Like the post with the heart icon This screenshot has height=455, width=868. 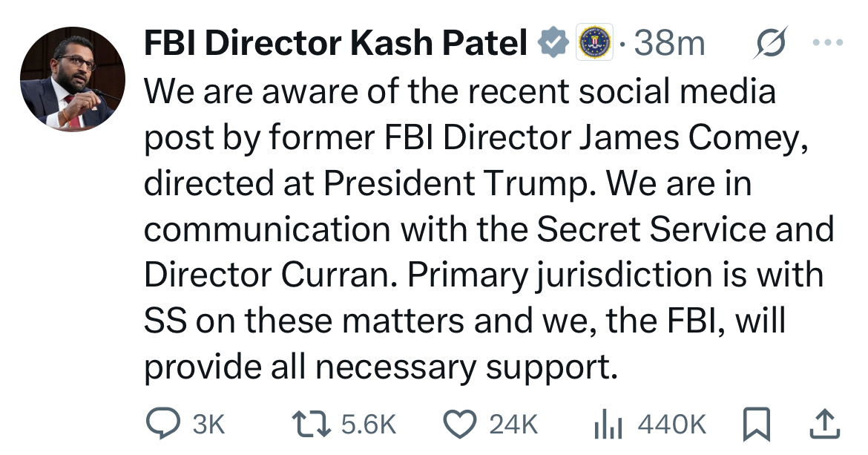[x=461, y=424]
